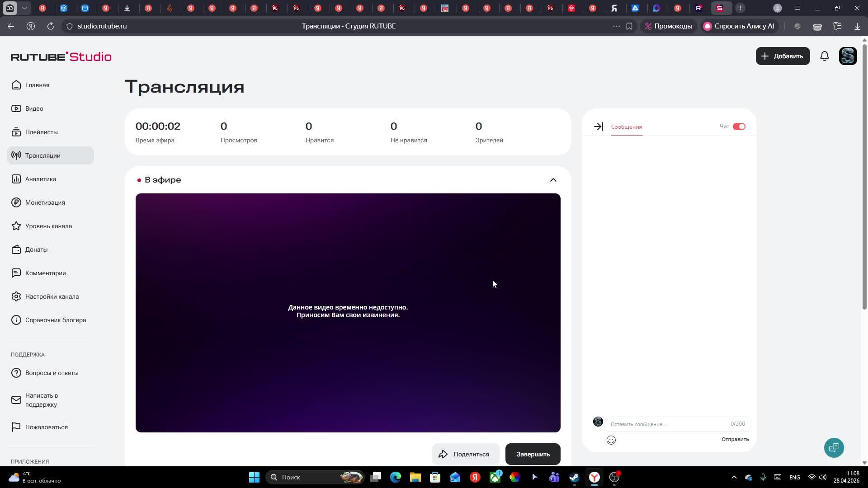Open the tab list dropdown arrow

(25, 8)
